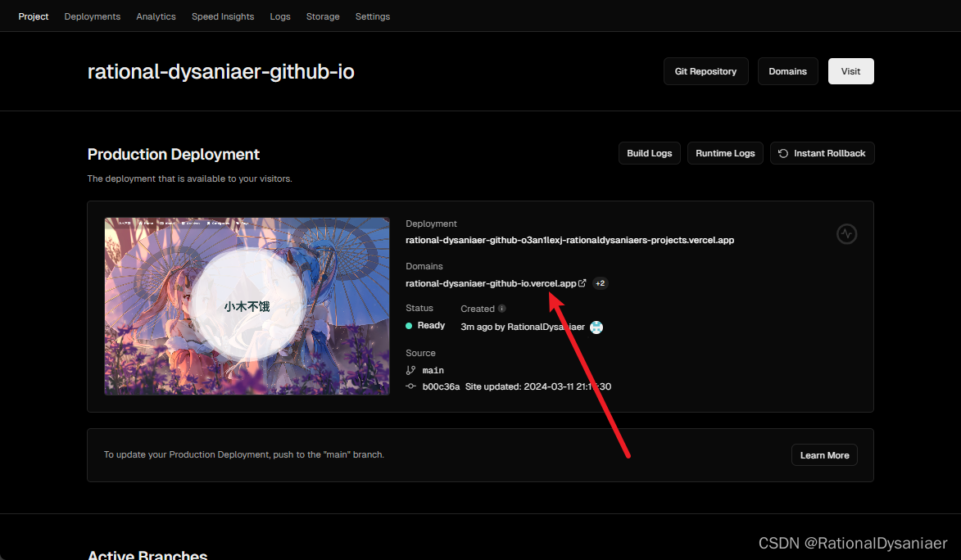Open the deployment URL ending in projects.vercel.app
The width and height of the screenshot is (961, 560).
coord(569,240)
